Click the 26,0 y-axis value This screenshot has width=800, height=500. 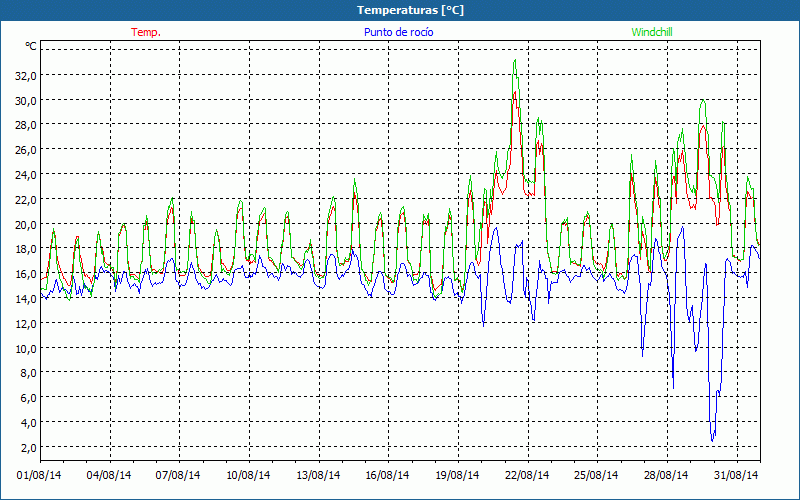(x=26, y=150)
